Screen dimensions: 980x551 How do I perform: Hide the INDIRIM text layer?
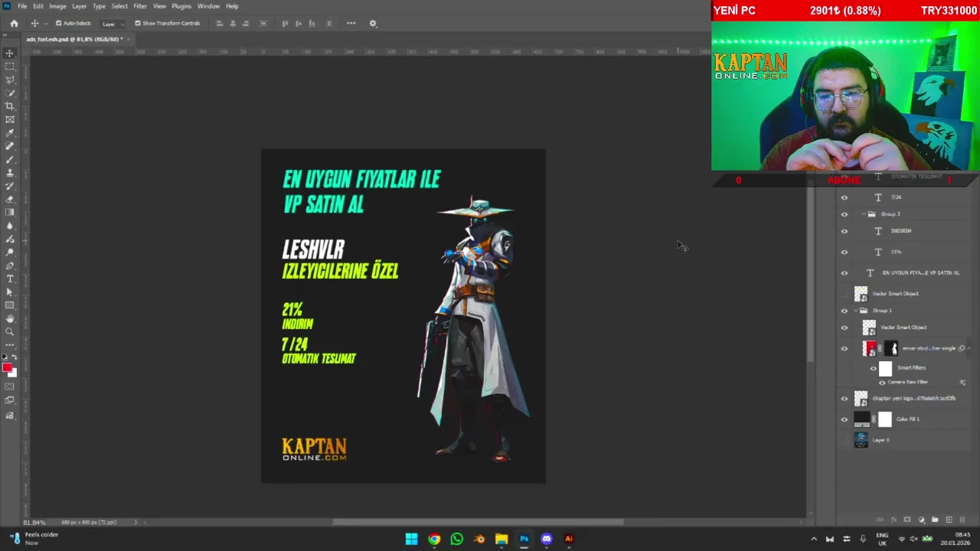844,231
